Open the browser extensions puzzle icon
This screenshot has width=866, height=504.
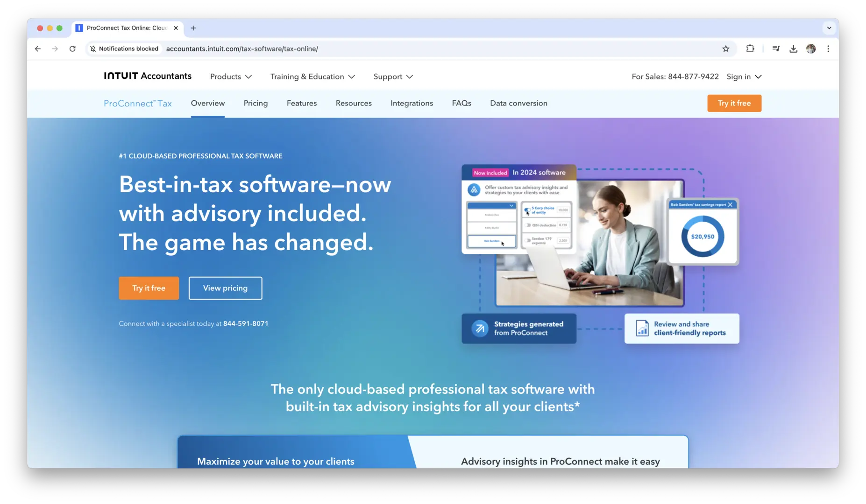pos(750,49)
